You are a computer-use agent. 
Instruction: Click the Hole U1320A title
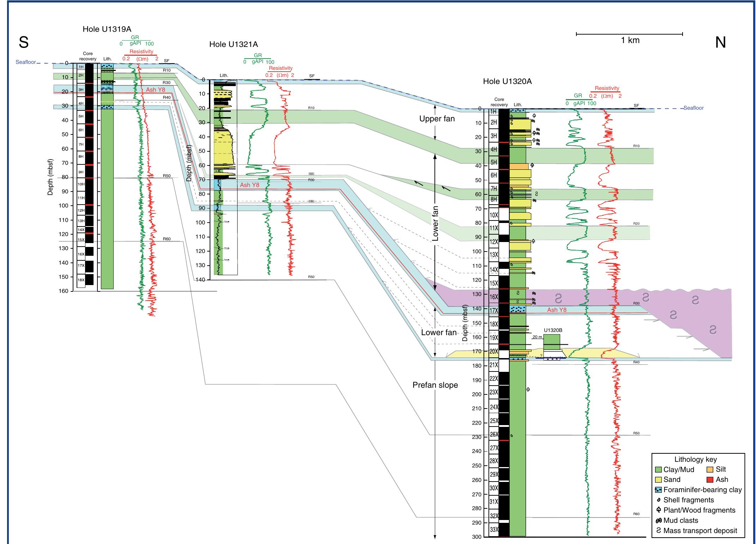point(507,81)
